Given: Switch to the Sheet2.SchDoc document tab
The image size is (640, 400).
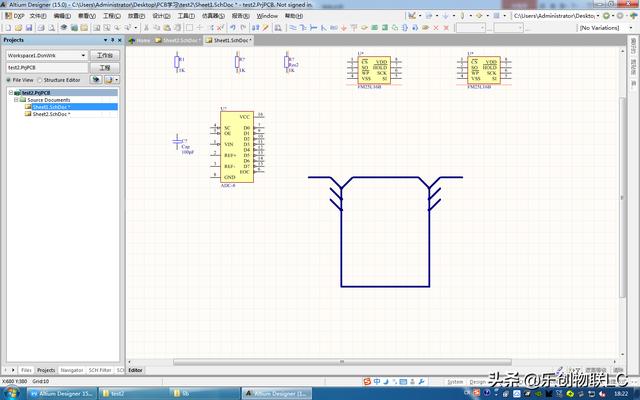Looking at the screenshot, I should (178, 40).
